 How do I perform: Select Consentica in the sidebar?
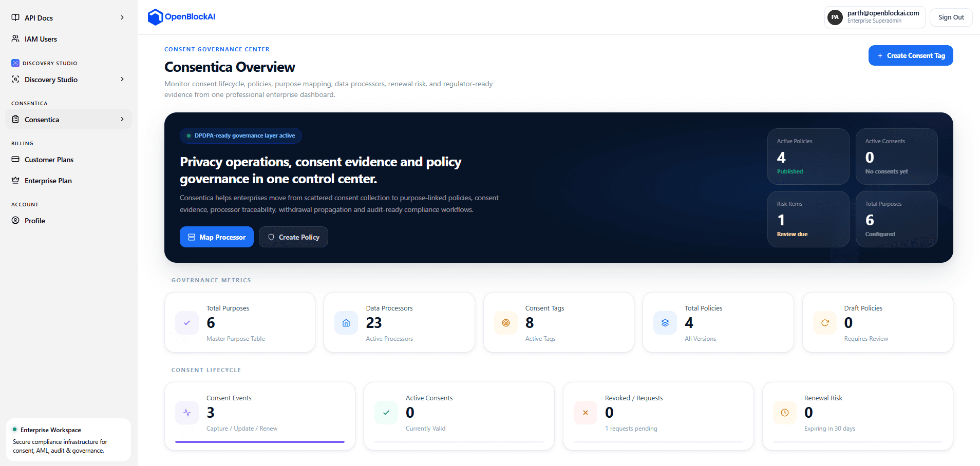(68, 119)
